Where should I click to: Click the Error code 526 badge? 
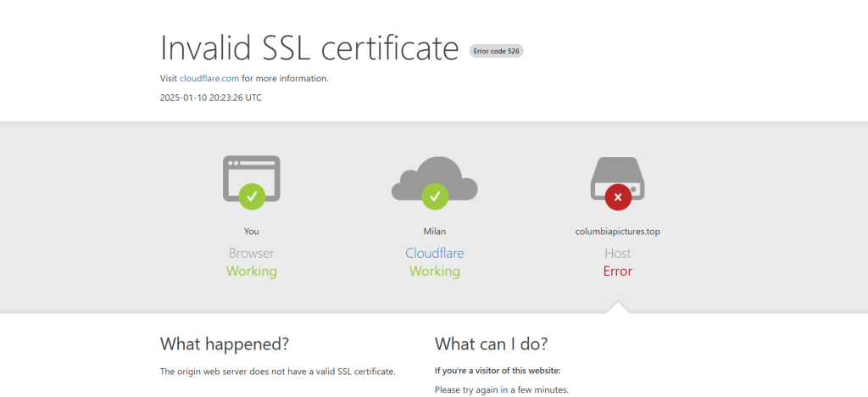[497, 51]
